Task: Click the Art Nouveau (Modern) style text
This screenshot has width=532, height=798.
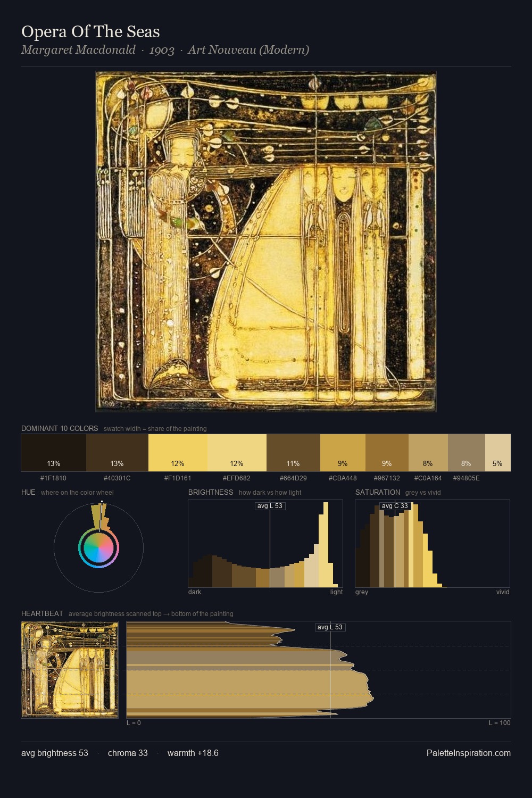Action: click(248, 50)
